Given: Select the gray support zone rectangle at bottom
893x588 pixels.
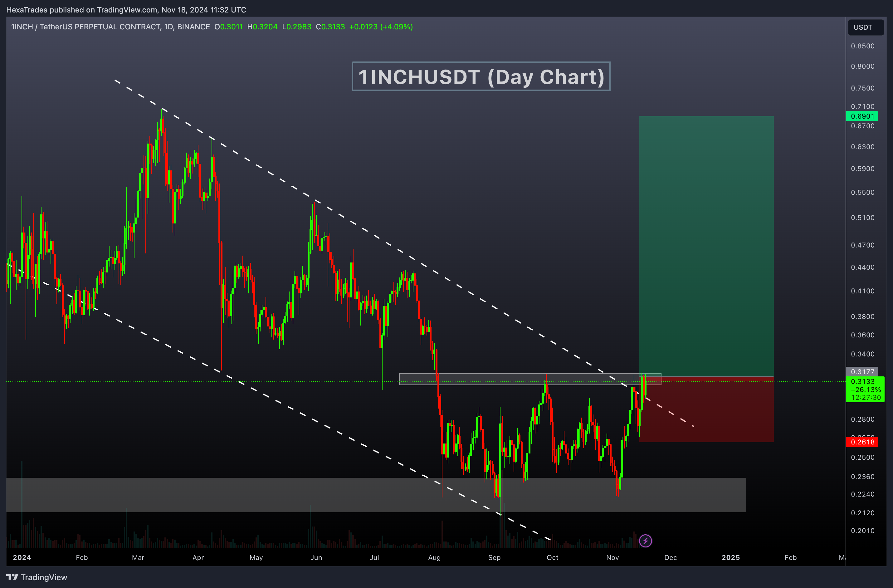Looking at the screenshot, I should click(376, 495).
